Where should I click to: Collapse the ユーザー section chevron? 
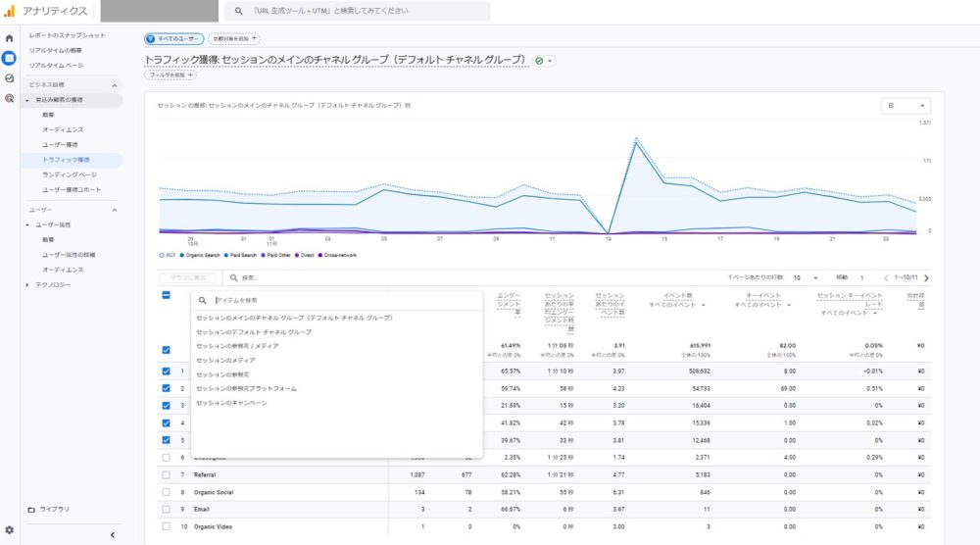point(115,210)
